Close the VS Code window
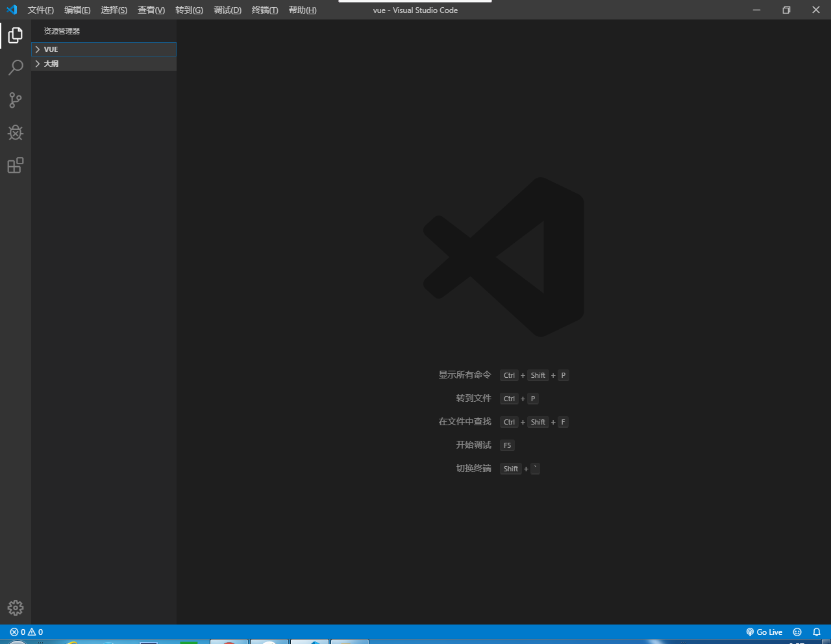 point(816,10)
